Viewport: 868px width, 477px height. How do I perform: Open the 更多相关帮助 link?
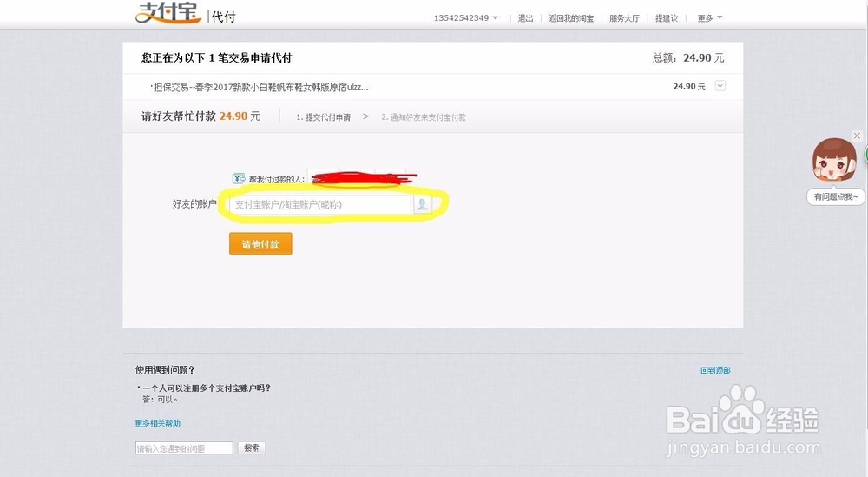(158, 423)
